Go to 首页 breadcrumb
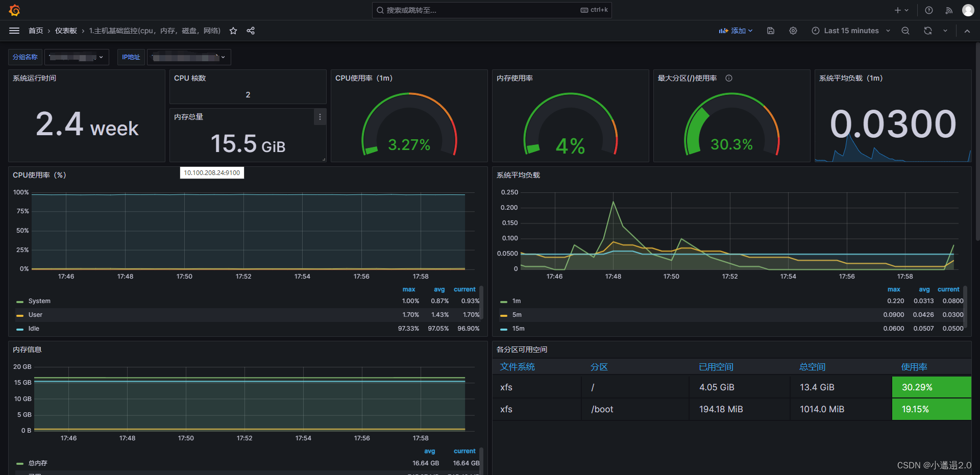 click(36, 31)
